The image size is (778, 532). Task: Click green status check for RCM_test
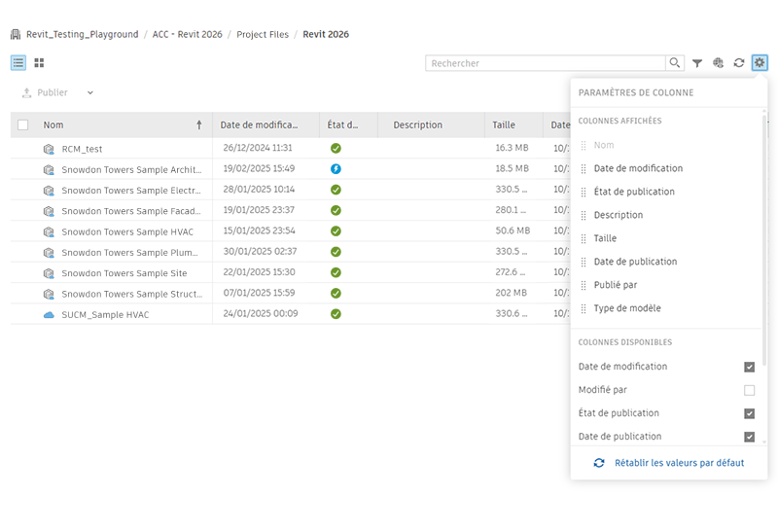click(336, 148)
